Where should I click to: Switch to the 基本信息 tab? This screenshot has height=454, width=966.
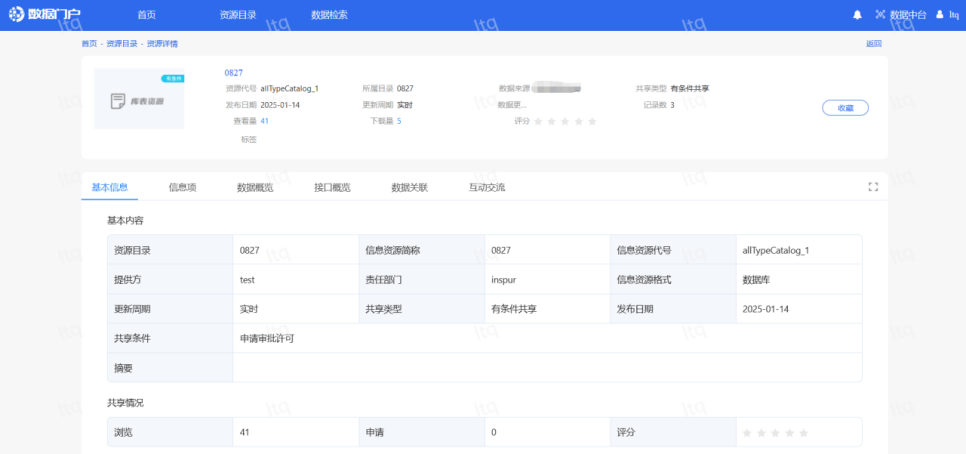pyautogui.click(x=110, y=187)
